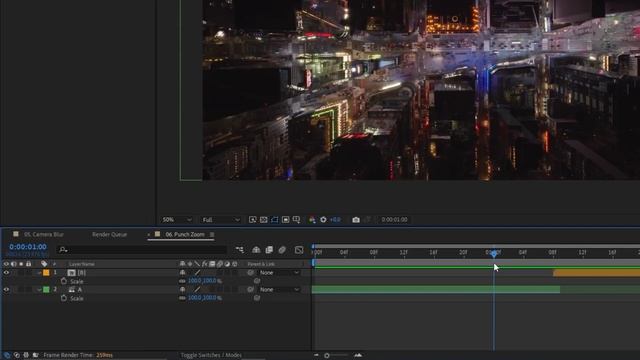Click the current time 0:00:01:00 field
The image size is (640, 360).
point(28,247)
